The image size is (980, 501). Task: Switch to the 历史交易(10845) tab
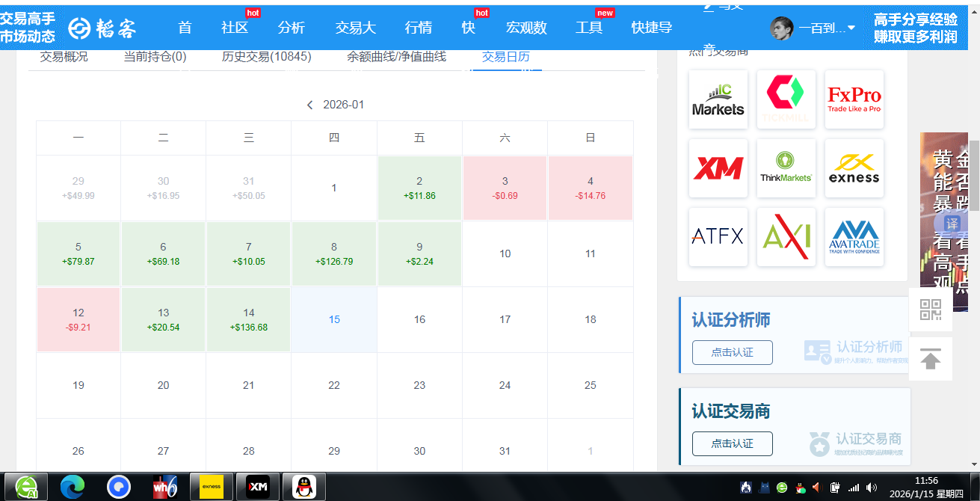pos(266,57)
